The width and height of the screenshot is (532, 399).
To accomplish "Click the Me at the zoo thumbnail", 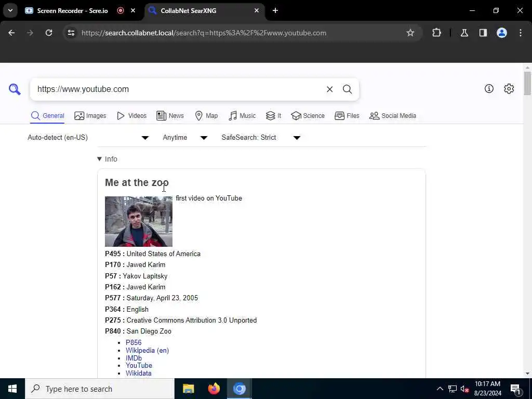I will click(x=138, y=221).
